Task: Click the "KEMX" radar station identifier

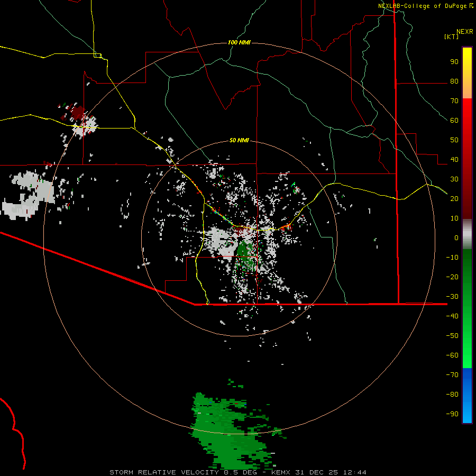Action: [x=281, y=472]
